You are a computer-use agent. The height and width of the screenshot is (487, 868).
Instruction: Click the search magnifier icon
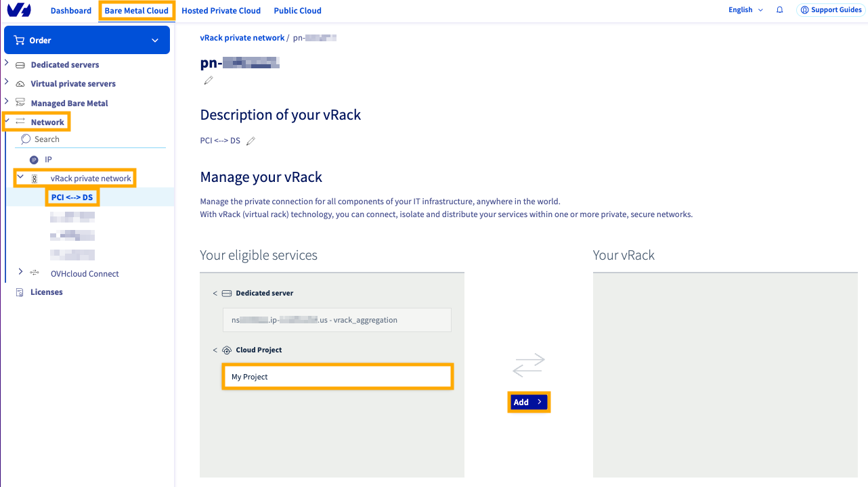click(26, 139)
